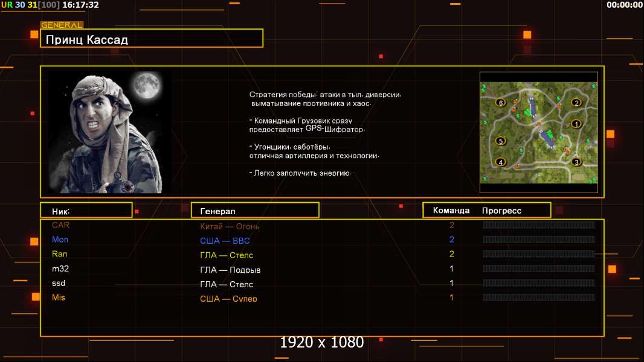The height and width of the screenshot is (362, 644).
Task: Select player nick CAR
Action: coord(60,225)
